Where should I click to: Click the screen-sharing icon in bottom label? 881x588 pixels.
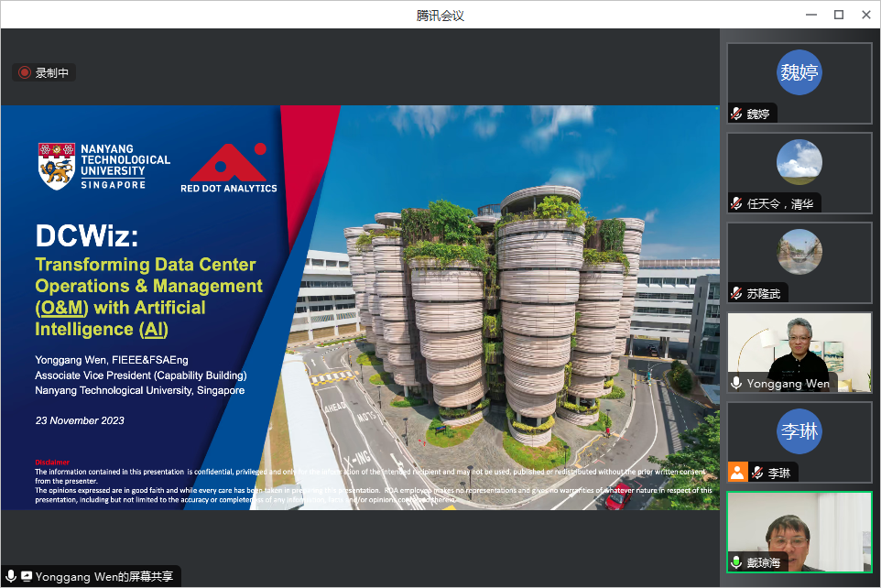[27, 576]
